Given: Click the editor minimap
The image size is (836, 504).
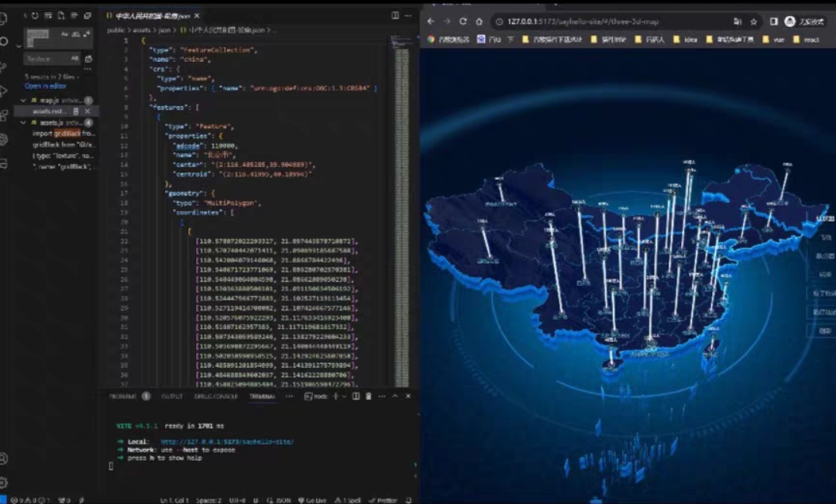Looking at the screenshot, I should coord(401,213).
